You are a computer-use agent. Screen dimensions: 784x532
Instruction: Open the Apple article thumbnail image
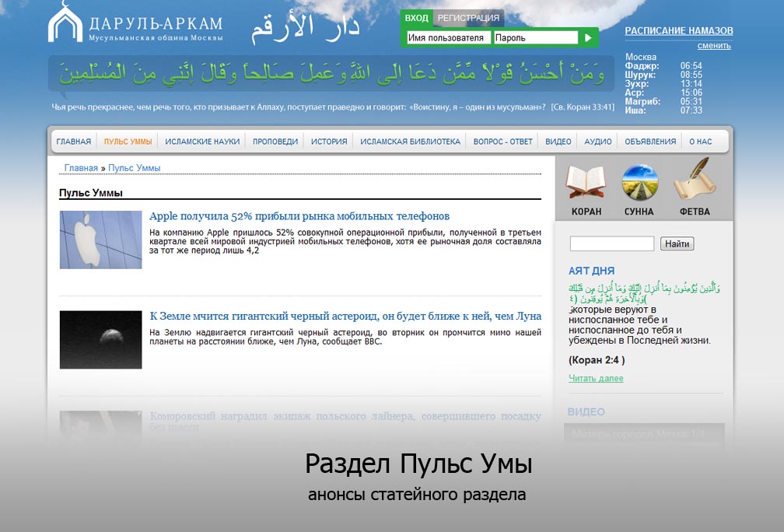click(100, 240)
